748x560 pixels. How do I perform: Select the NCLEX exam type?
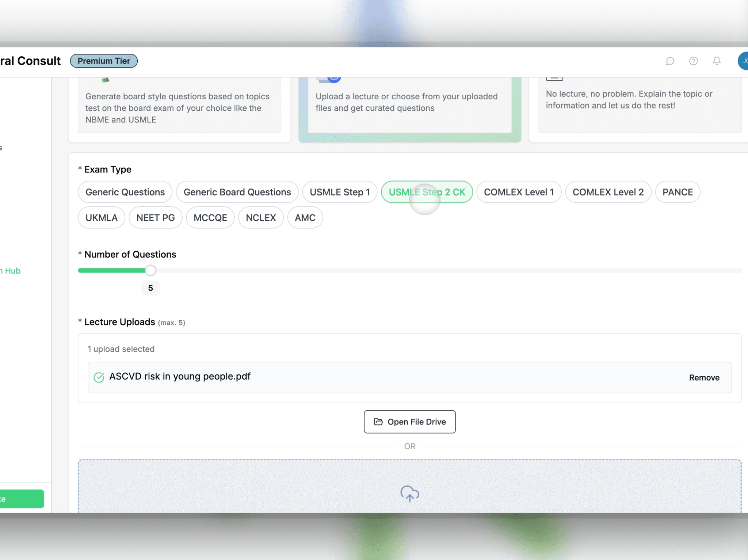[261, 217]
